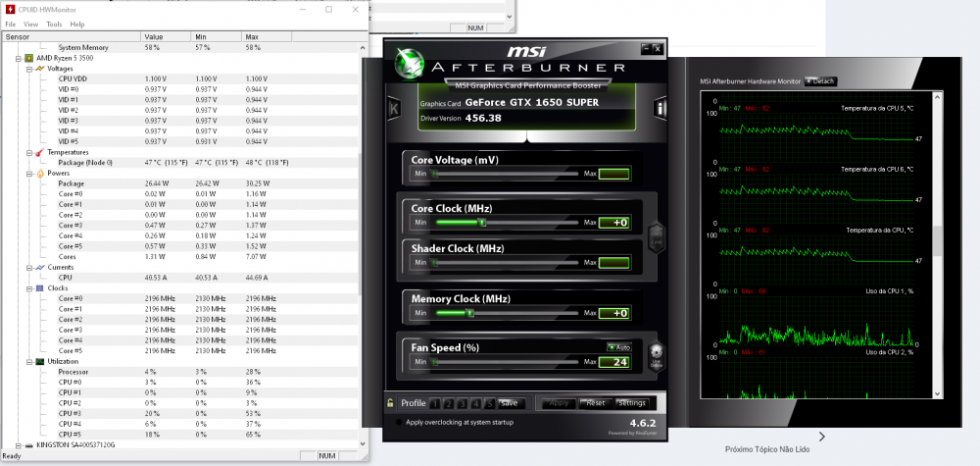Image resolution: width=980 pixels, height=466 pixels.
Task: Collapse the Clocks tree node
Action: [29, 288]
